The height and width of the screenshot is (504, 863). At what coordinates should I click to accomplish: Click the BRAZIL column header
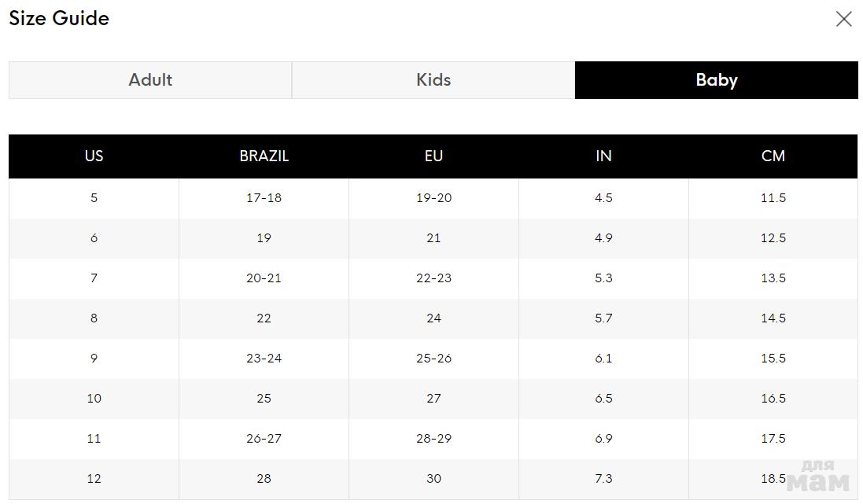(x=264, y=156)
